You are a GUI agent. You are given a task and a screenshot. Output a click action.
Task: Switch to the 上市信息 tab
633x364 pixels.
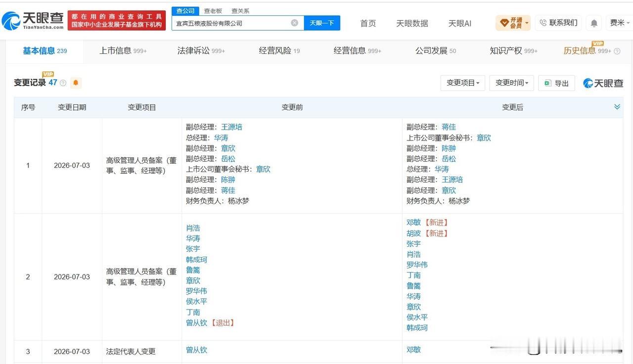123,50
